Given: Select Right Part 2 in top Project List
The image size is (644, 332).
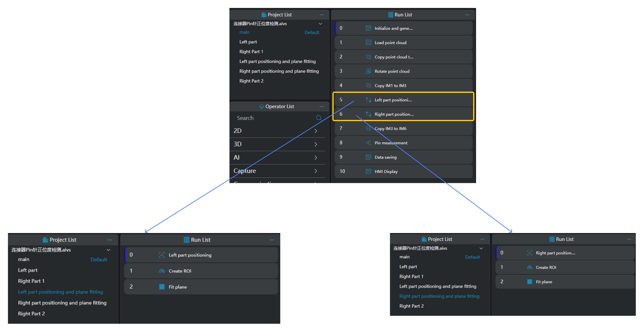Looking at the screenshot, I should (251, 81).
